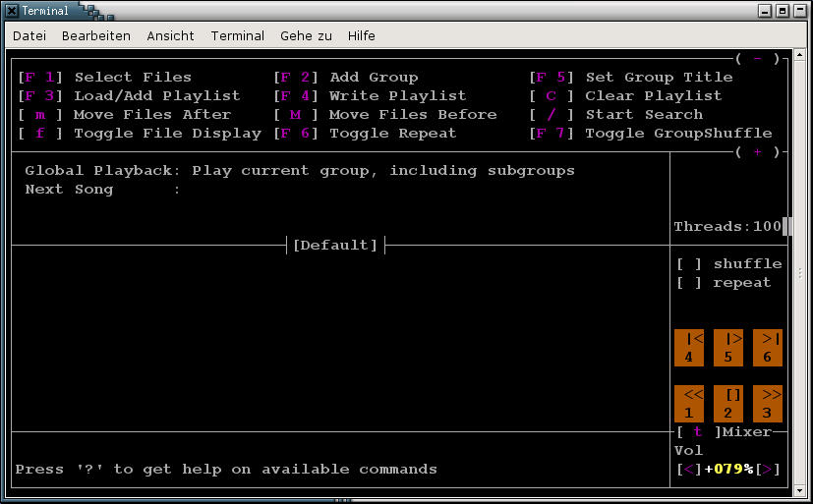Enable the repeat checkbox
The width and height of the screenshot is (813, 504).
(690, 283)
